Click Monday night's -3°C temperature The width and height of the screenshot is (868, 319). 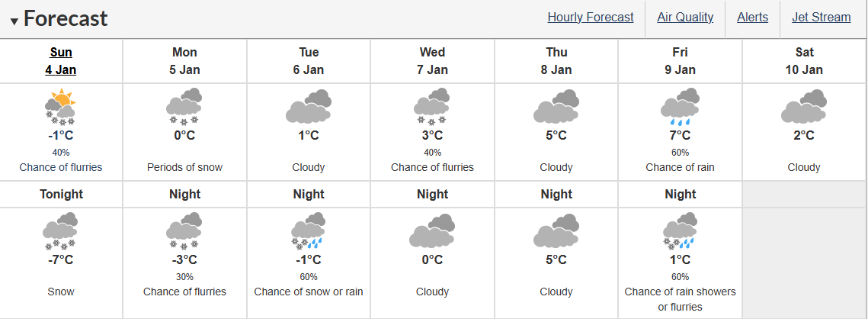pos(184,259)
